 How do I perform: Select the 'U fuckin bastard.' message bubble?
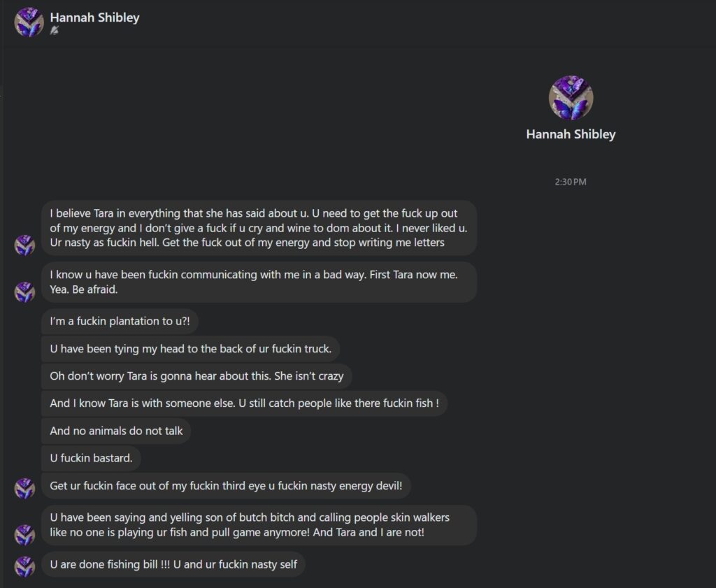[91, 459]
